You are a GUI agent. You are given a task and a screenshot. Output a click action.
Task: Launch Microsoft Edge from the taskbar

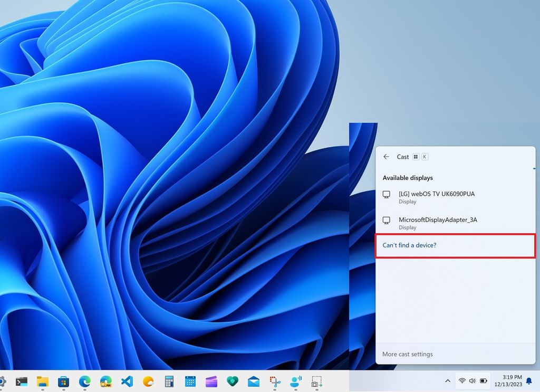(84, 381)
